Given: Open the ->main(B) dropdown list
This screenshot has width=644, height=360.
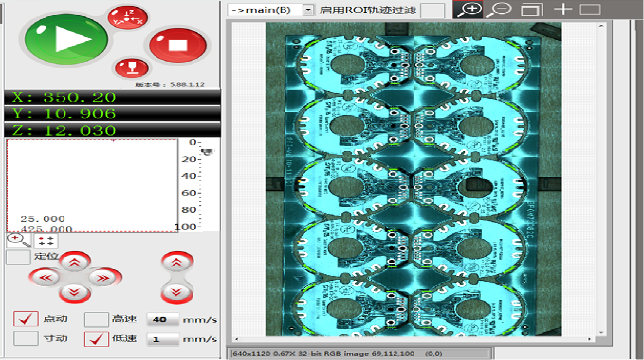Looking at the screenshot, I should point(308,10).
